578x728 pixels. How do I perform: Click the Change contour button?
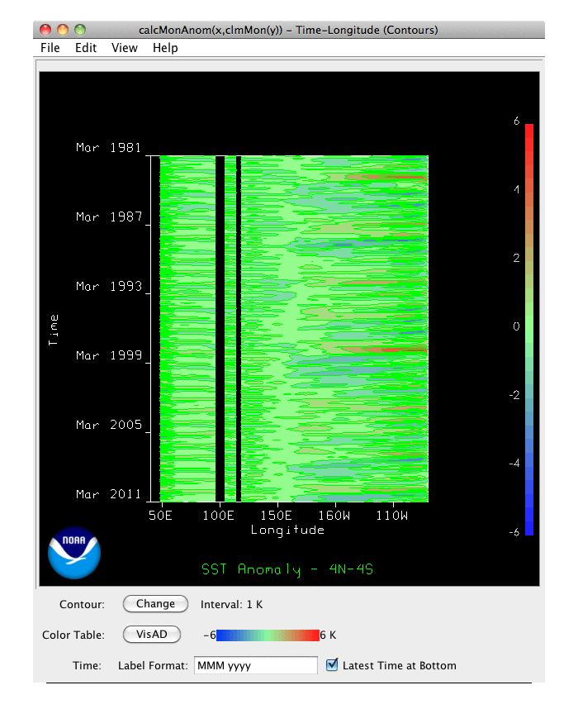(155, 604)
